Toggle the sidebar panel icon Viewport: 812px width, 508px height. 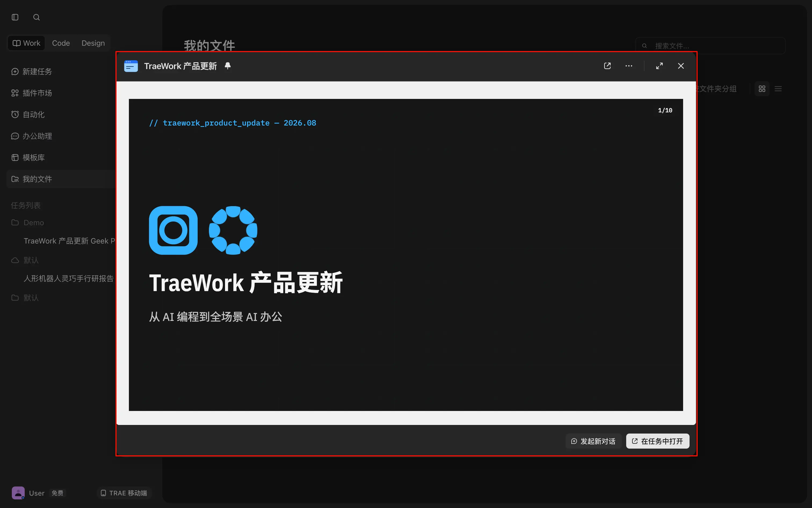[15, 17]
